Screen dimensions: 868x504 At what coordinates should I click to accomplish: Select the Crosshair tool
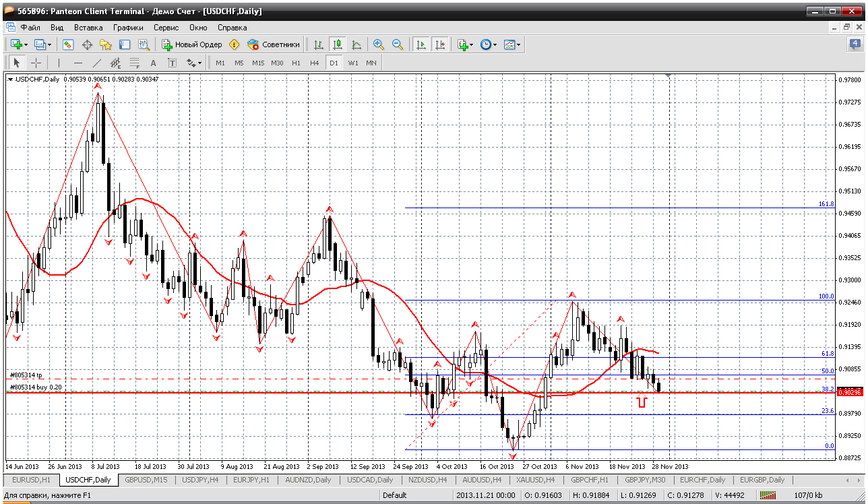(x=36, y=63)
